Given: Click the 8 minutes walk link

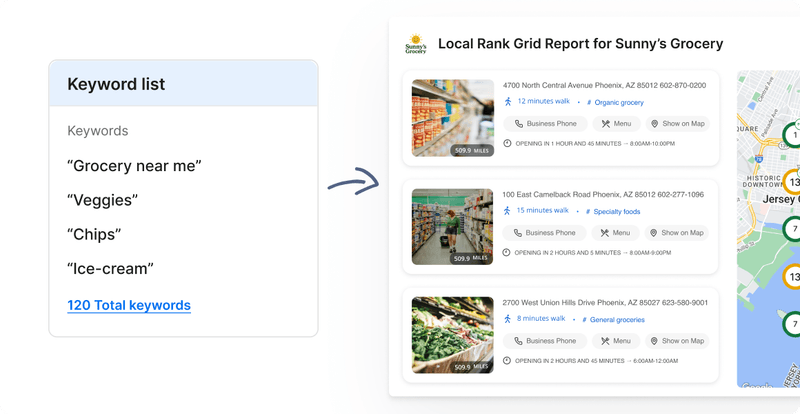Looking at the screenshot, I should pyautogui.click(x=541, y=318).
